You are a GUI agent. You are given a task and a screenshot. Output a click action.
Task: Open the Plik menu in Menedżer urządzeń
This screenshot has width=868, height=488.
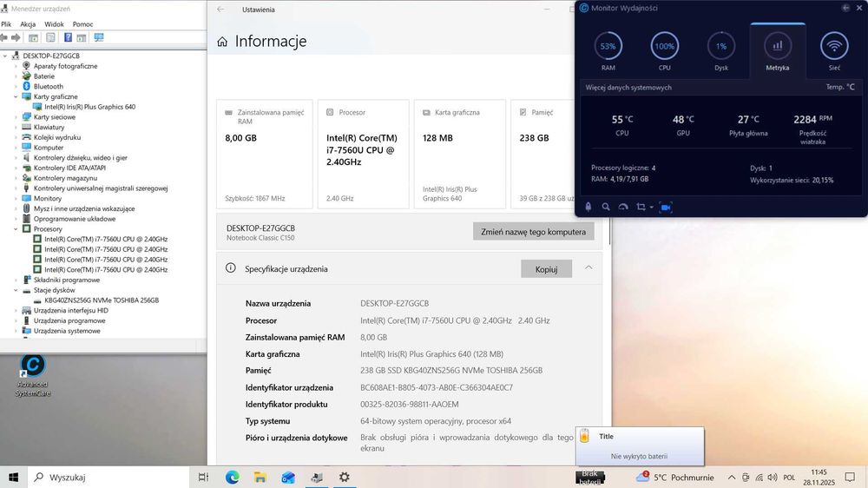pyautogui.click(x=6, y=24)
